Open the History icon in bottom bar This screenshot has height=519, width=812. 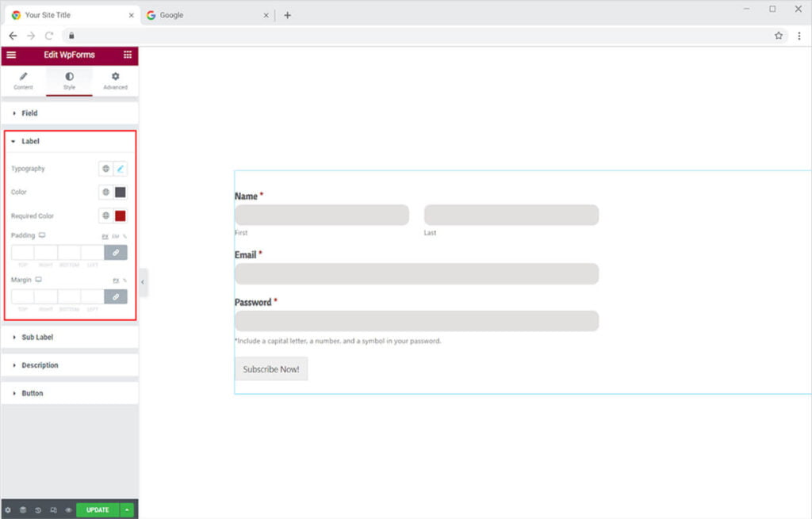[x=38, y=510]
